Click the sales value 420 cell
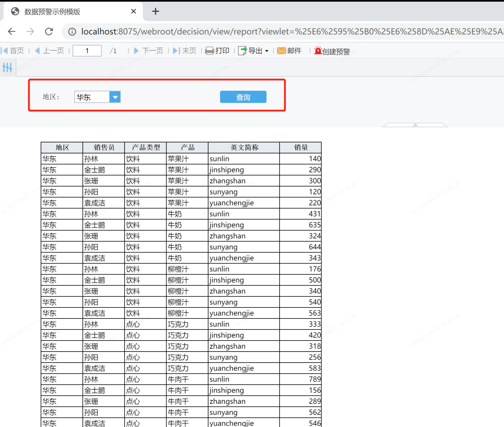Viewport: 504px width, 427px height. (x=301, y=335)
